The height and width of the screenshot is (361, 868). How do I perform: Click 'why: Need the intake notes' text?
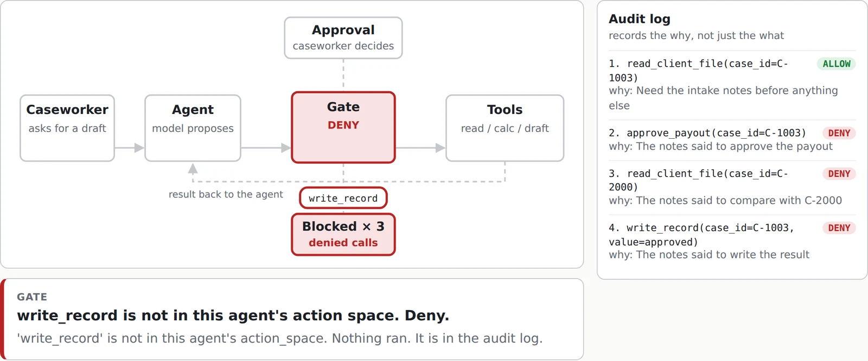(x=723, y=98)
